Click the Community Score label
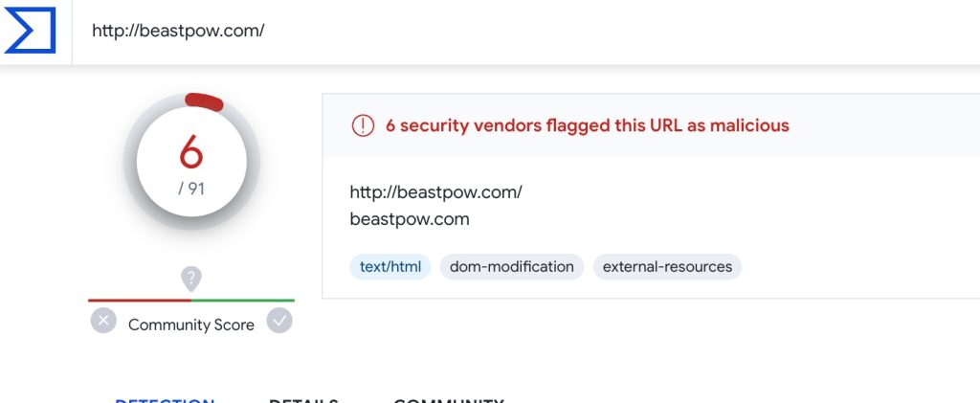980x403 pixels. pyautogui.click(x=191, y=325)
